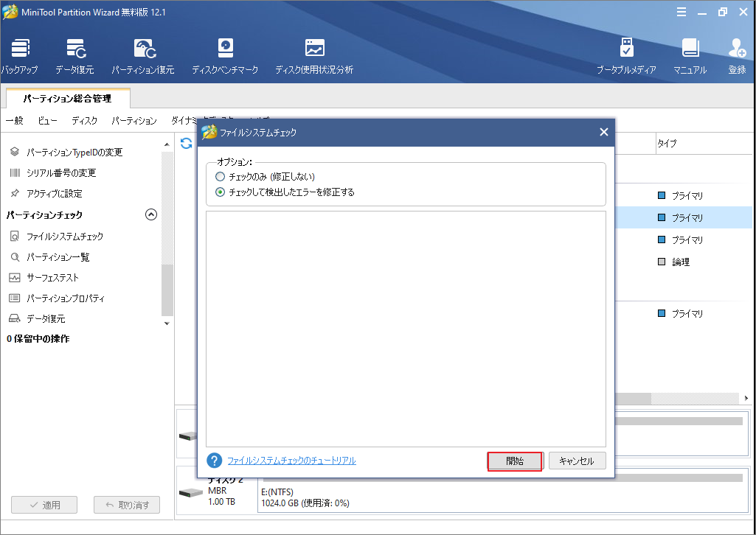
Task: Open ディスク使用状況分析 analyzer
Action: pos(314,49)
